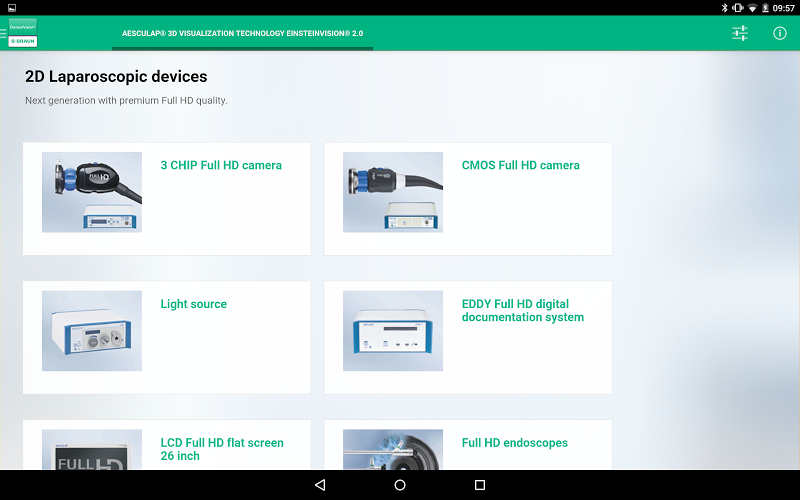Open the hamburger navigation menu
Screen dimensions: 800x500
tap(3, 33)
